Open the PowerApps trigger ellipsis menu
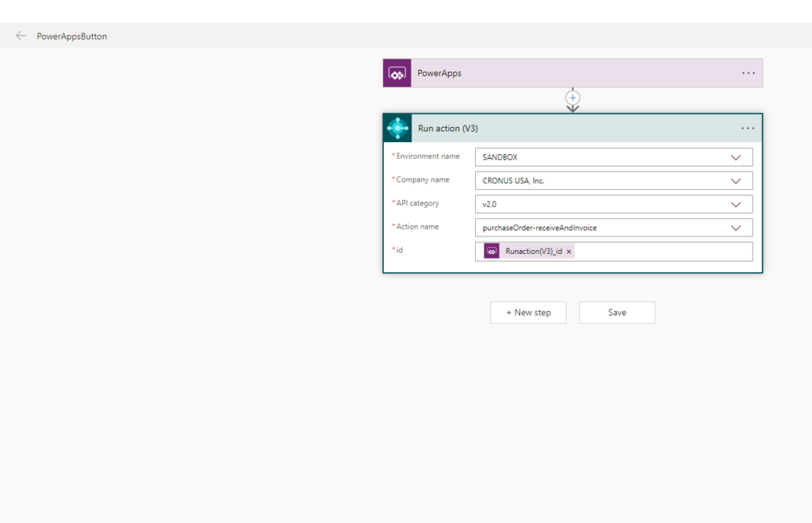This screenshot has height=523, width=812. [748, 73]
